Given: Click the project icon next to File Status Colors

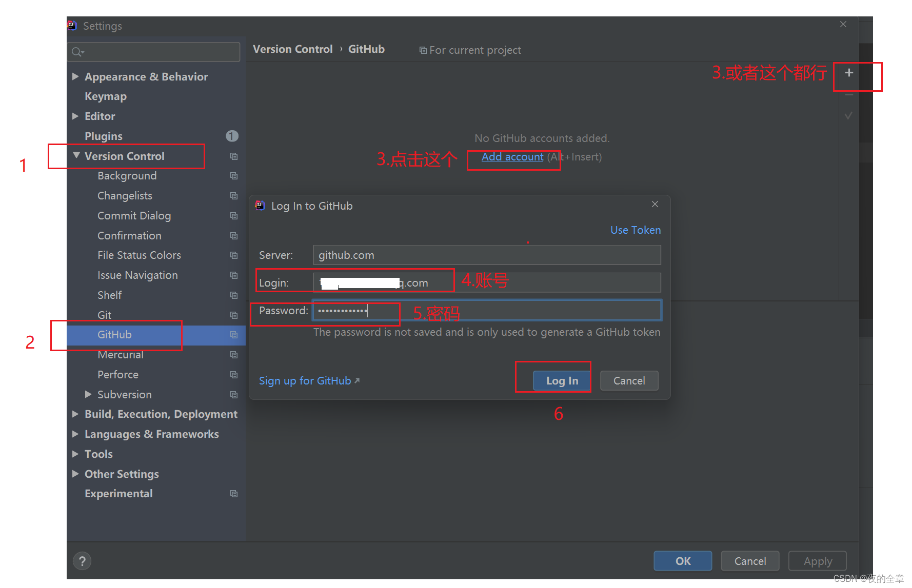Looking at the screenshot, I should [234, 255].
